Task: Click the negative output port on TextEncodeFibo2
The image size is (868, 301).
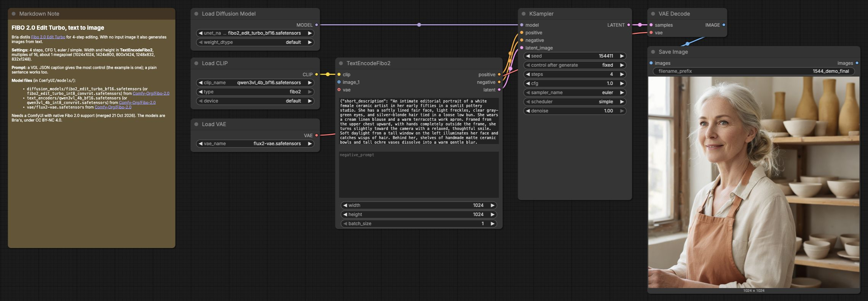Action: (499, 82)
